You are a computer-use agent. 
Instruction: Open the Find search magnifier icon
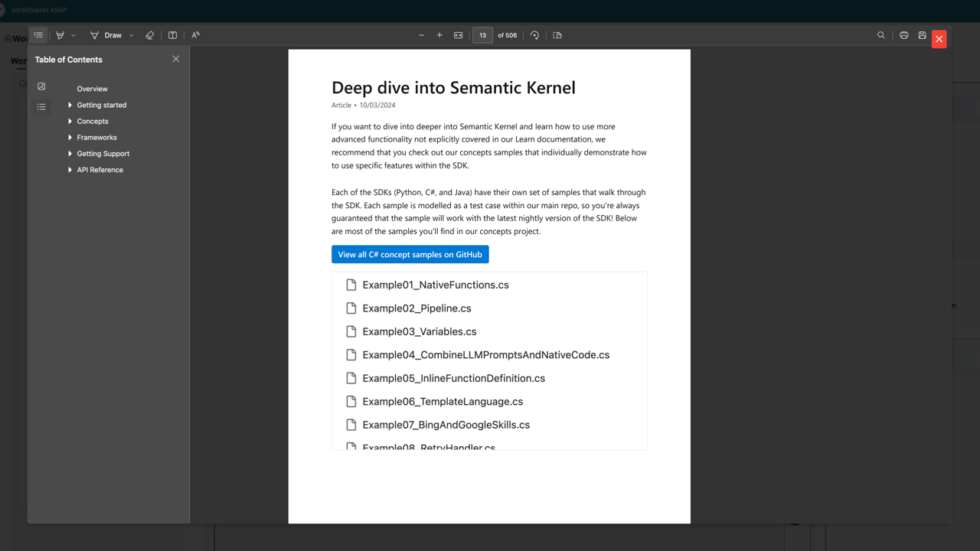[x=881, y=35]
